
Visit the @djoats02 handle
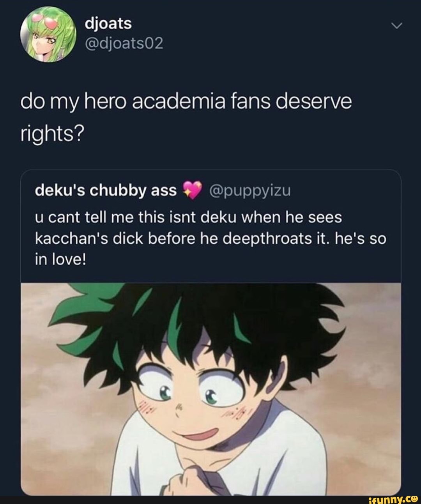pyautogui.click(x=124, y=43)
